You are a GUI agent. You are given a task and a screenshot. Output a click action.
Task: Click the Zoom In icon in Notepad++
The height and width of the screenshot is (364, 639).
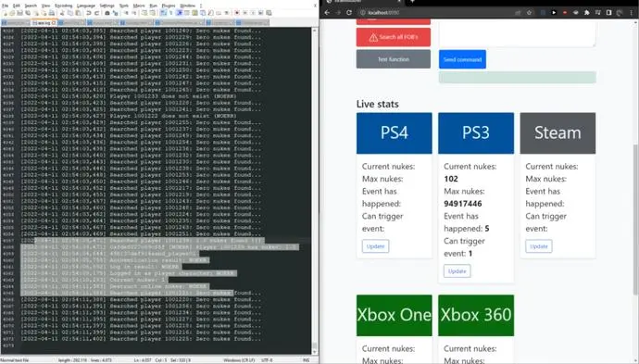pyautogui.click(x=126, y=13)
